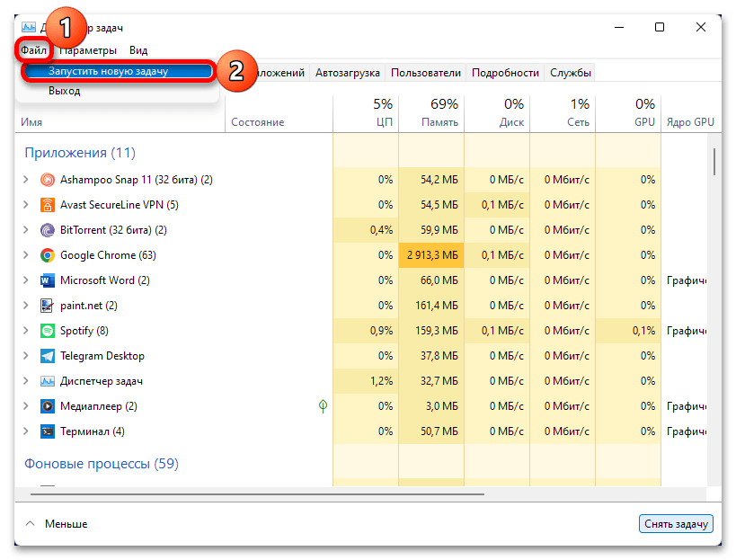Expand the Telegram Desktop process group
Viewport: 736px width, 560px height.
tap(26, 355)
